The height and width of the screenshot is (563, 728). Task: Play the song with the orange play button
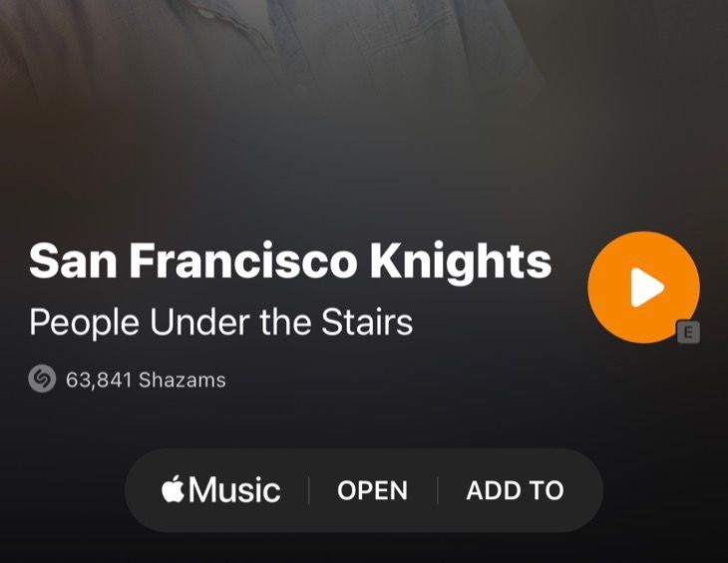click(x=643, y=287)
